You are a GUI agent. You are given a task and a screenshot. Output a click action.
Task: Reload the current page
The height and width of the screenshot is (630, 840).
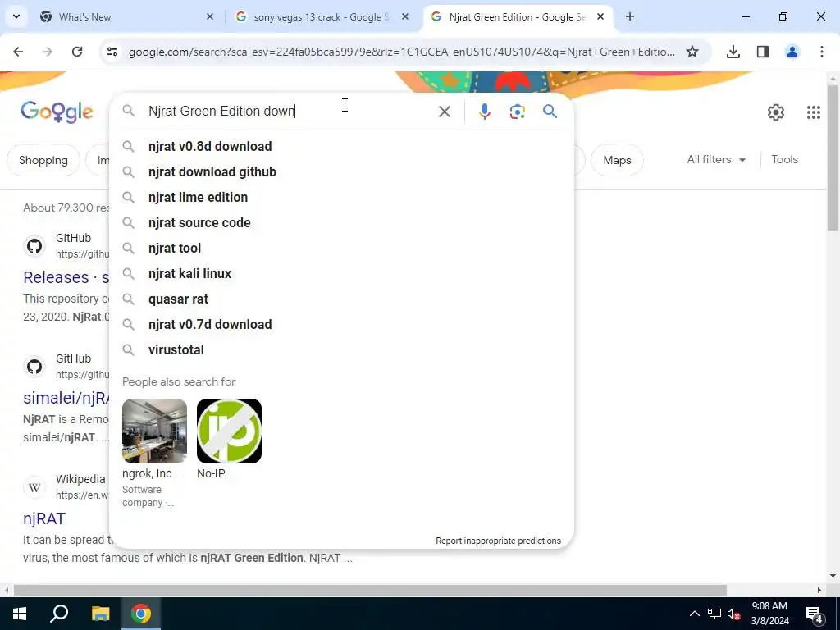[x=77, y=52]
